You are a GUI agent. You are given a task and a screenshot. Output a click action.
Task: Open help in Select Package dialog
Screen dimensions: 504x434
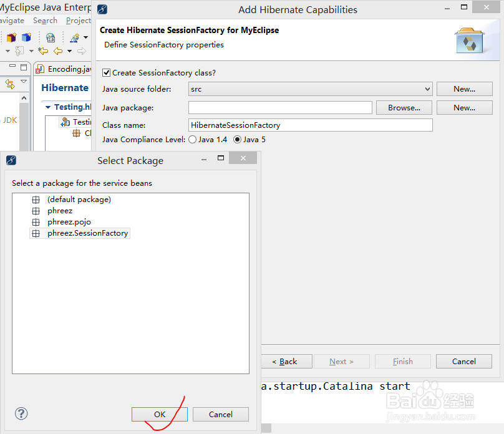pos(21,414)
